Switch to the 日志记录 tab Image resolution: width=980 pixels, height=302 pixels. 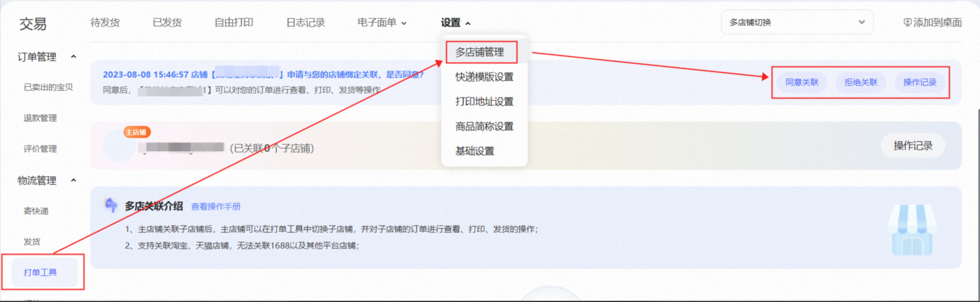point(306,23)
